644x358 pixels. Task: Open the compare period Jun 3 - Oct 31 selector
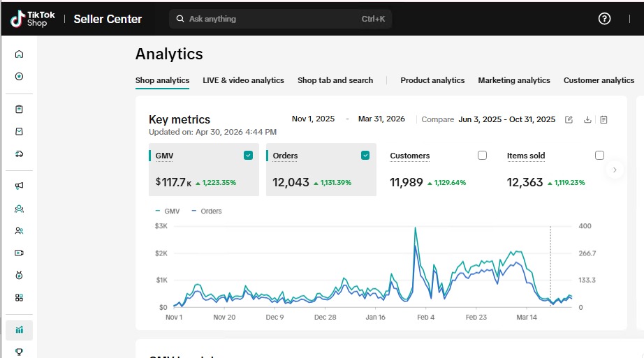coord(507,119)
